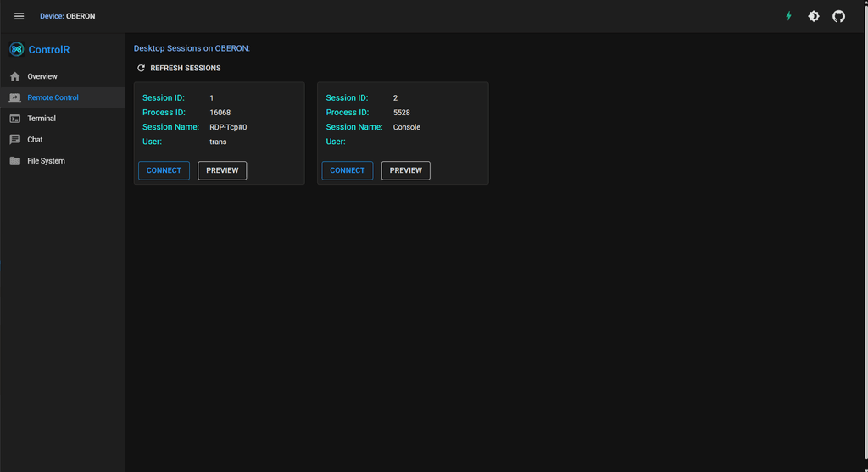
Task: Click the user name trans
Action: (x=218, y=142)
